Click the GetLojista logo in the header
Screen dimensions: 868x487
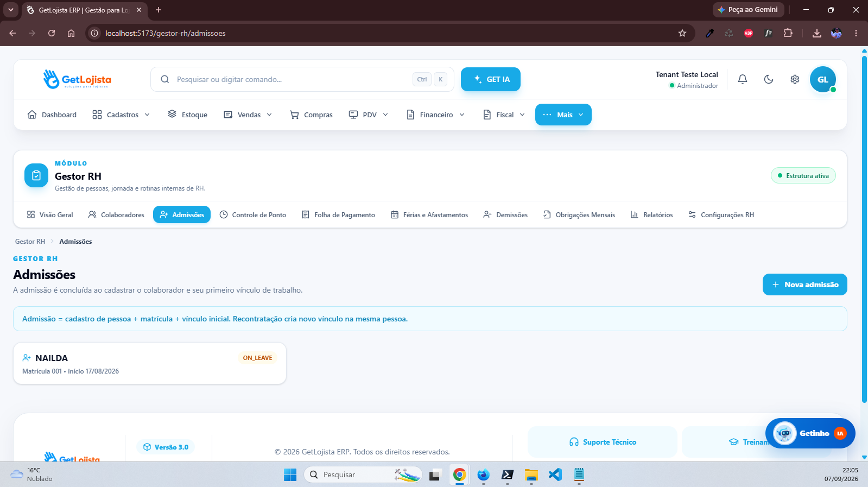[x=77, y=79]
